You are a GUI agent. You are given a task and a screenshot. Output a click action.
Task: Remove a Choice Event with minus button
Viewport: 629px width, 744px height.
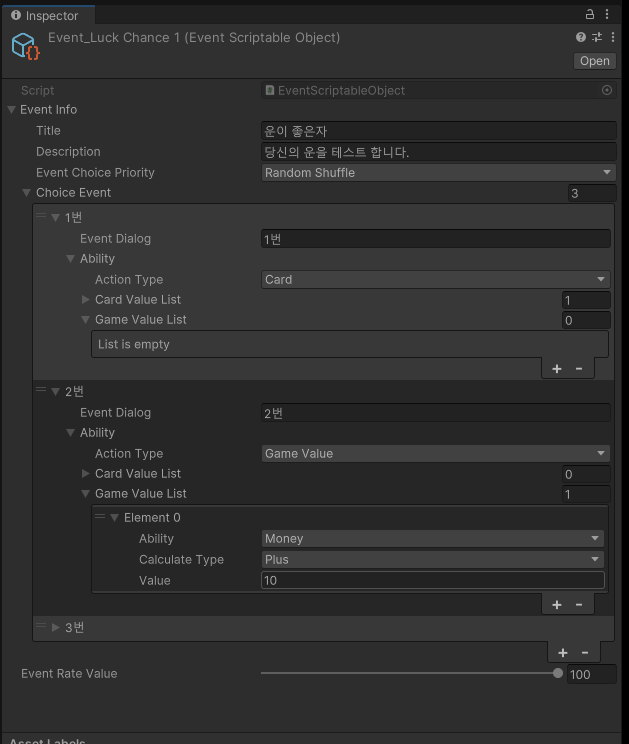pyautogui.click(x=585, y=653)
